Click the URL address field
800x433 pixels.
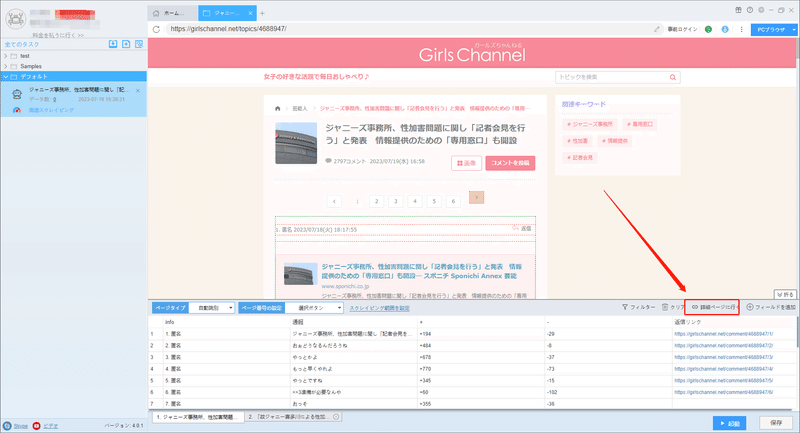[408, 29]
